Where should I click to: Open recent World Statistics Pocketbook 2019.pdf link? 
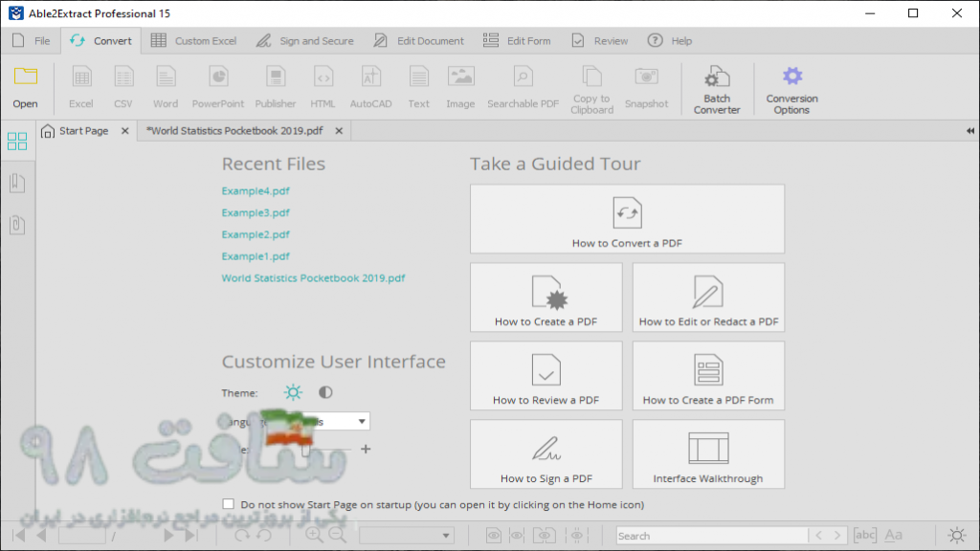point(313,278)
